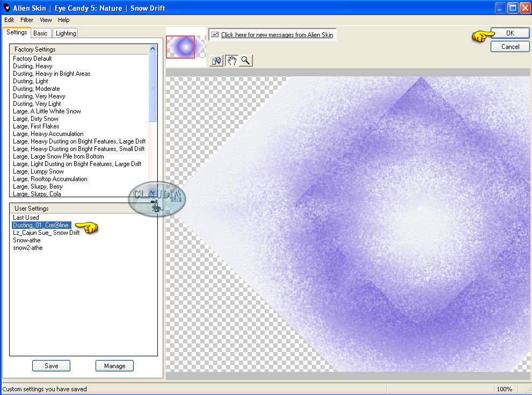This screenshot has height=395, width=532.
Task: Click the Alien Skin title bar logo
Action: pyautogui.click(x=6, y=8)
